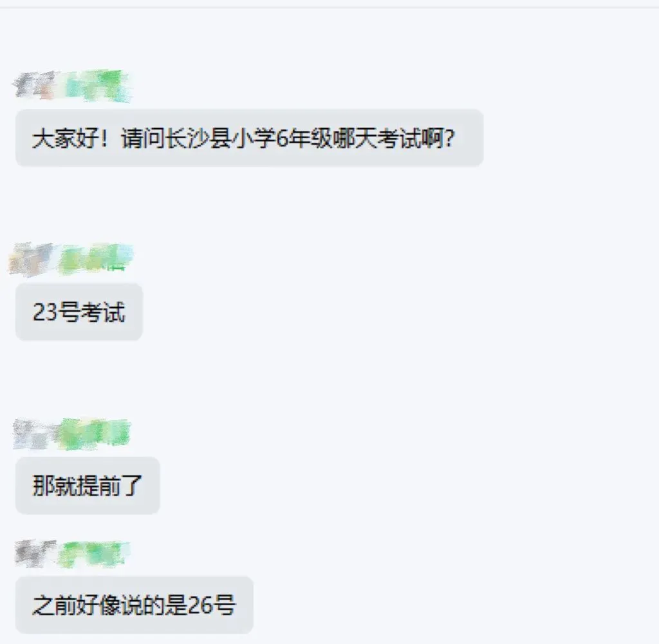
Task: Click '之前' at start of last message
Action: click(54, 605)
